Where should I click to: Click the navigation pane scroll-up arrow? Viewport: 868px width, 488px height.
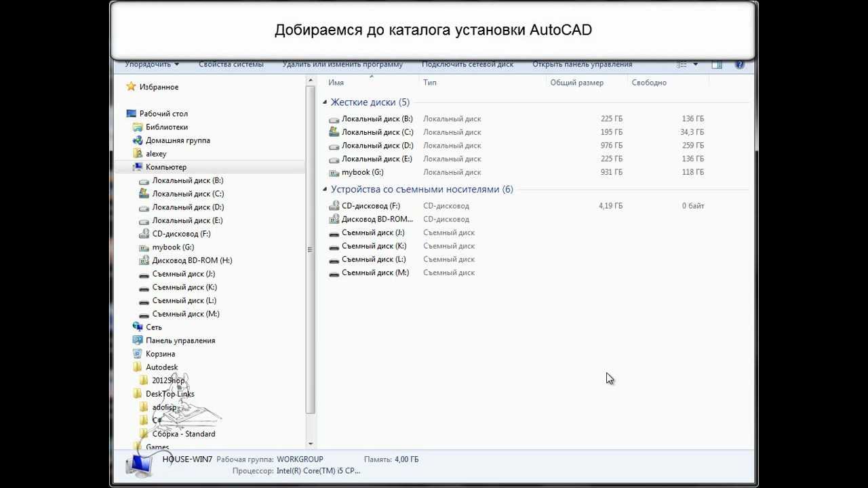(x=311, y=81)
